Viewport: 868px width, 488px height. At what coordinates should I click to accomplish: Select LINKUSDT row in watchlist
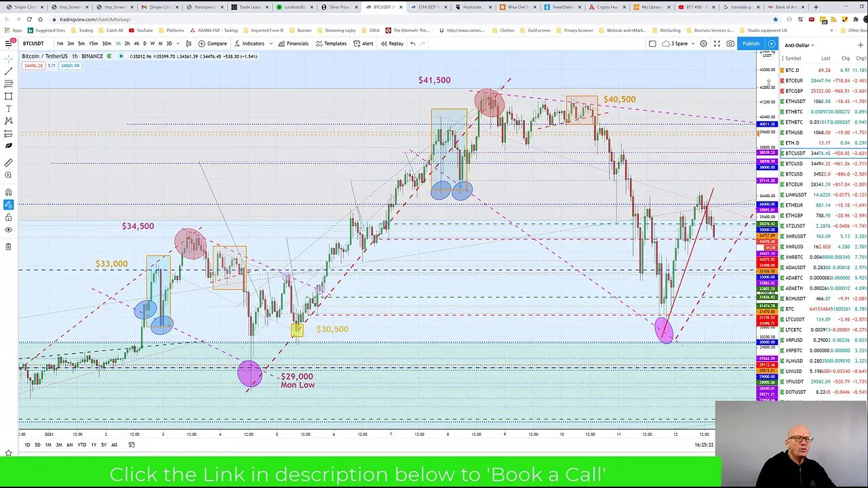click(x=824, y=195)
